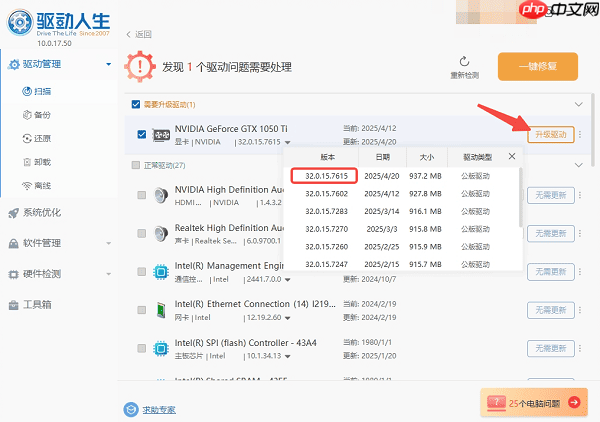This screenshot has height=422, width=600.
Task: Toggle the 正常驱动(27) checkbox
Action: pyautogui.click(x=135, y=165)
